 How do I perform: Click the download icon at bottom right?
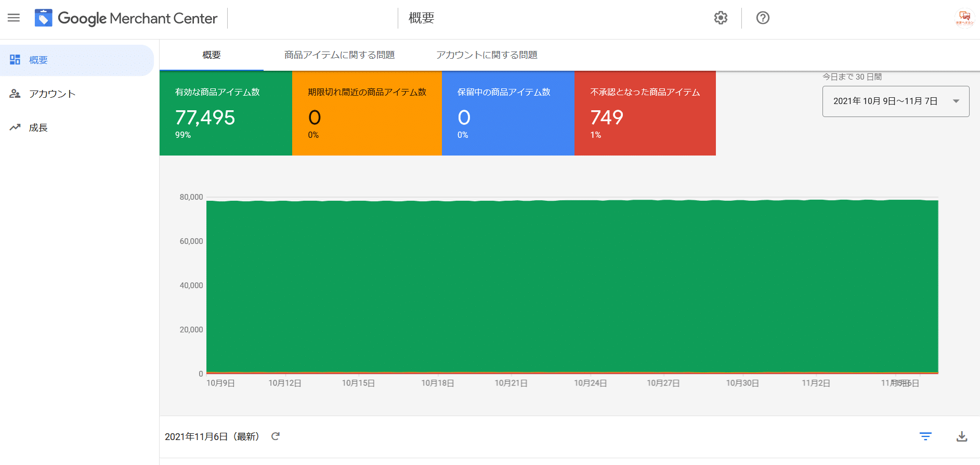[962, 436]
